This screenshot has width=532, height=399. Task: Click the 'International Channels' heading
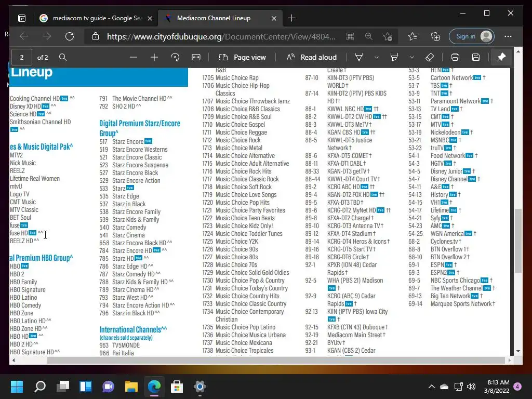click(133, 329)
